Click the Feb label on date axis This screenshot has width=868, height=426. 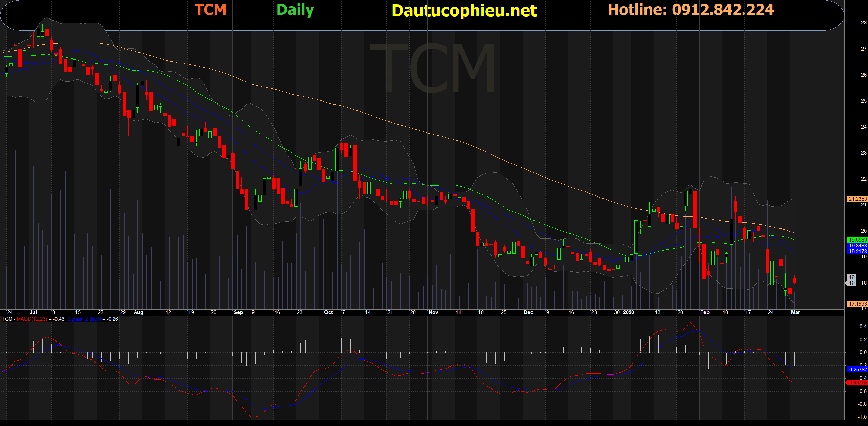705,312
